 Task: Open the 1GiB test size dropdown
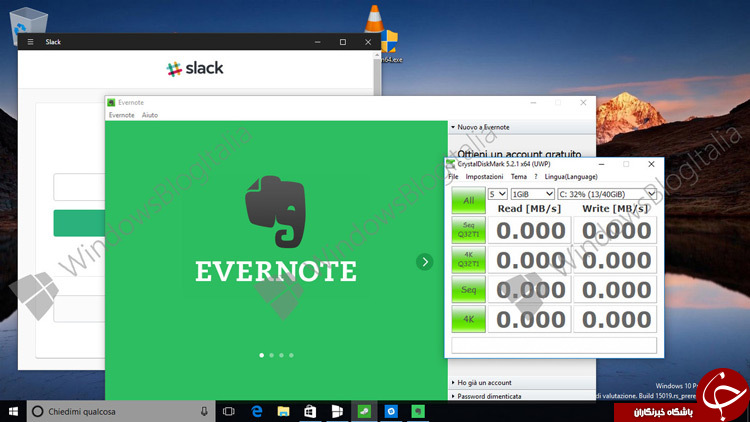(x=532, y=194)
